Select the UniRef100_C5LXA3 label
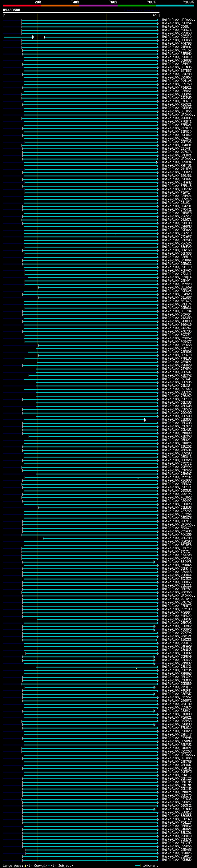 tap(176, 423)
